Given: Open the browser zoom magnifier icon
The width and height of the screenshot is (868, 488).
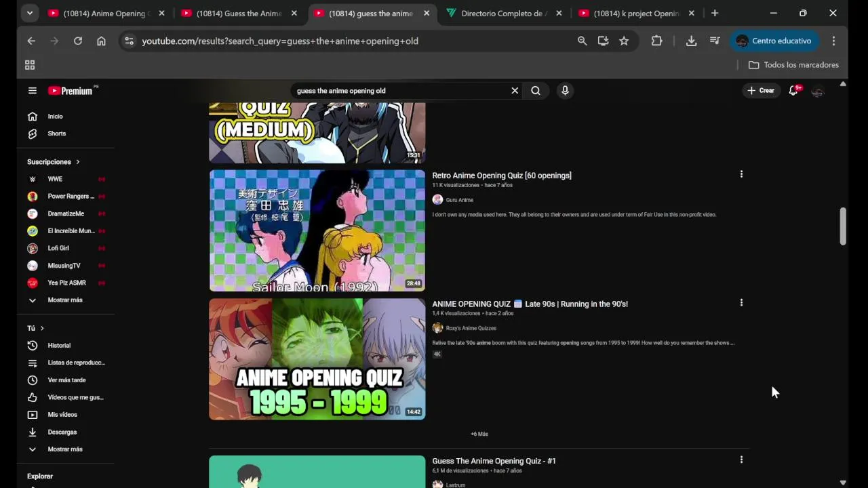Looking at the screenshot, I should click(582, 41).
